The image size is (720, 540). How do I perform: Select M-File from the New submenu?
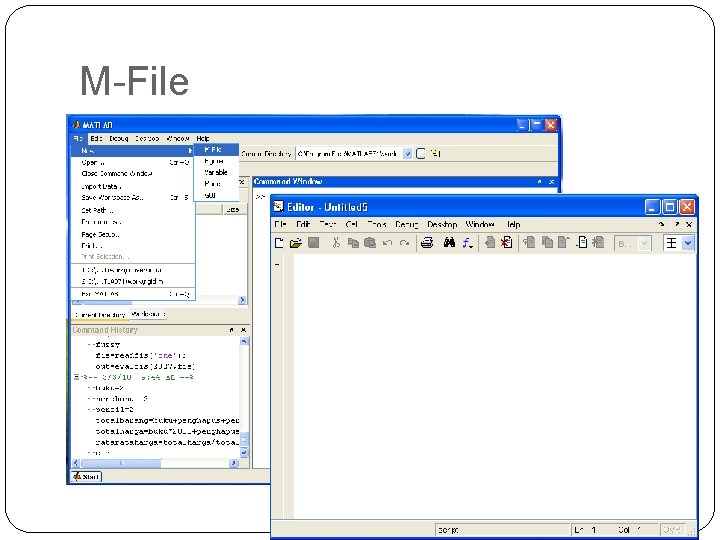click(x=216, y=149)
